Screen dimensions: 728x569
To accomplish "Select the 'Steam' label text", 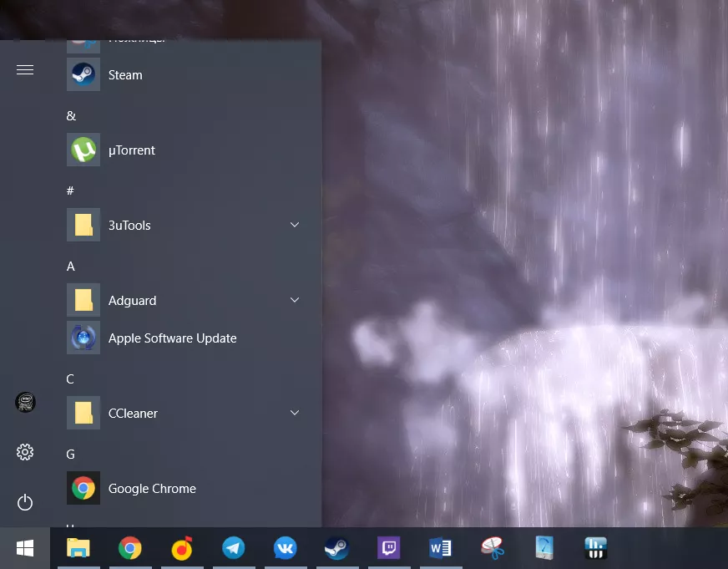I will [125, 75].
